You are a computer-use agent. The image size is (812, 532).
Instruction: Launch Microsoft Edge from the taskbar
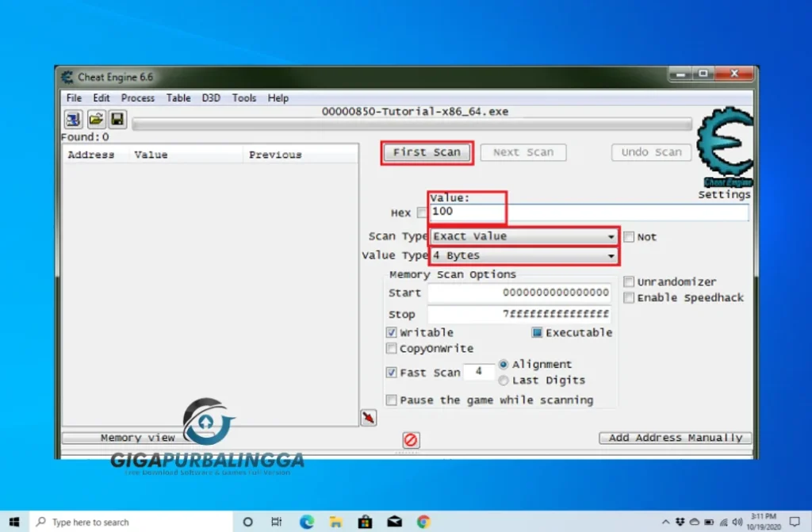(x=306, y=522)
